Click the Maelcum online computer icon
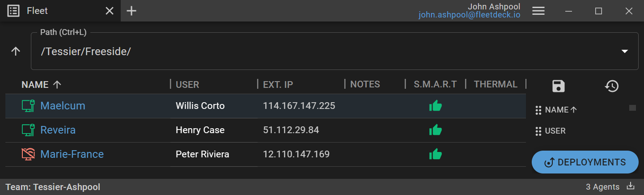The width and height of the screenshot is (644, 195). (x=28, y=106)
